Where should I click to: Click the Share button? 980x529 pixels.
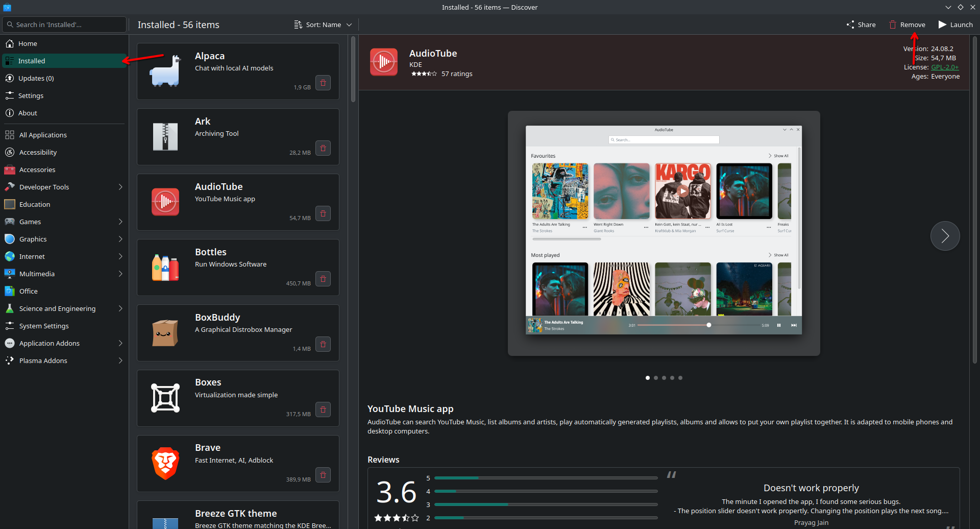click(861, 25)
